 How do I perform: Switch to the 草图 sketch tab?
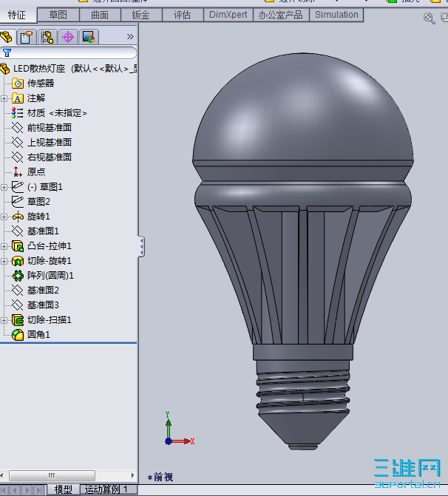(58, 15)
